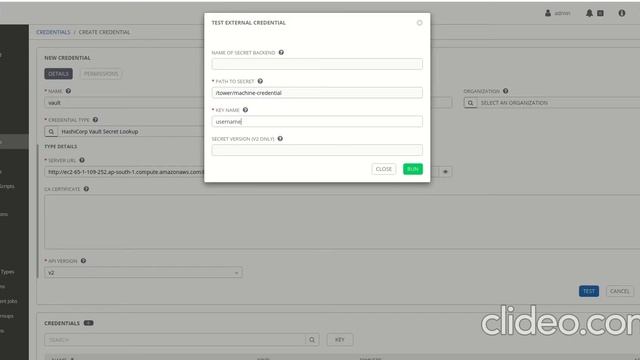
Task: Run the external credential test with RUN
Action: tap(413, 169)
